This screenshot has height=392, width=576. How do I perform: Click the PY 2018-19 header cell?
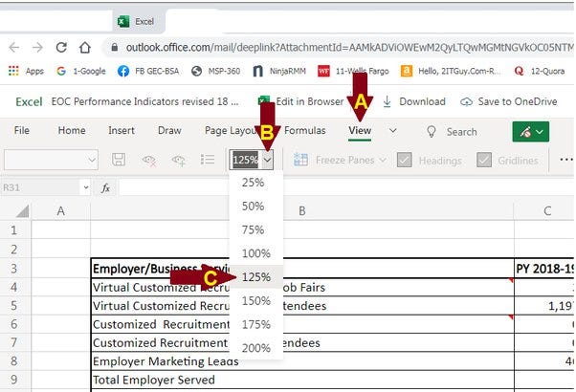(x=544, y=269)
